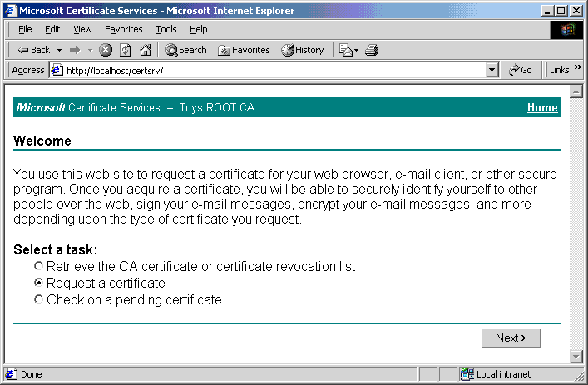The image size is (588, 385).
Task: Click the Windows logo throbber
Action: [x=567, y=30]
